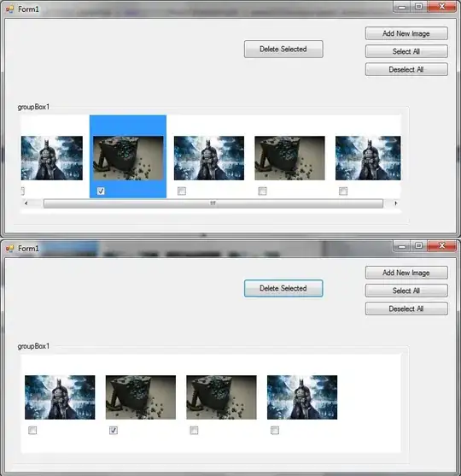Select the third thumbnail in bottom window
461x476 pixels.
[x=221, y=397]
